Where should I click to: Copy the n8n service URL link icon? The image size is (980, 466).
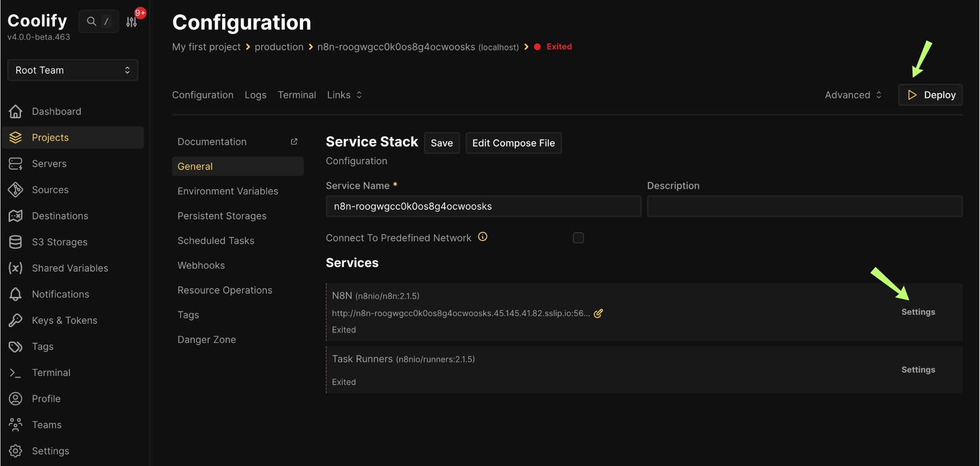pyautogui.click(x=598, y=313)
